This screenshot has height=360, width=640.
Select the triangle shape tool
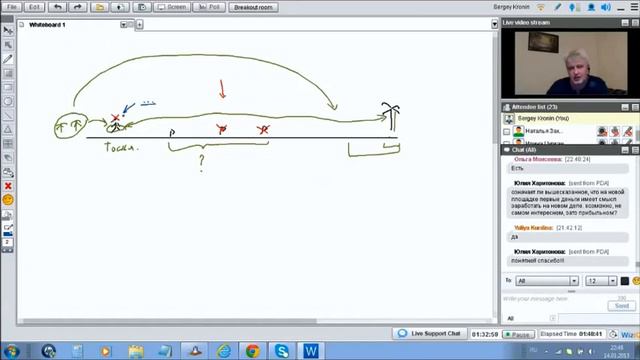pos(8,129)
